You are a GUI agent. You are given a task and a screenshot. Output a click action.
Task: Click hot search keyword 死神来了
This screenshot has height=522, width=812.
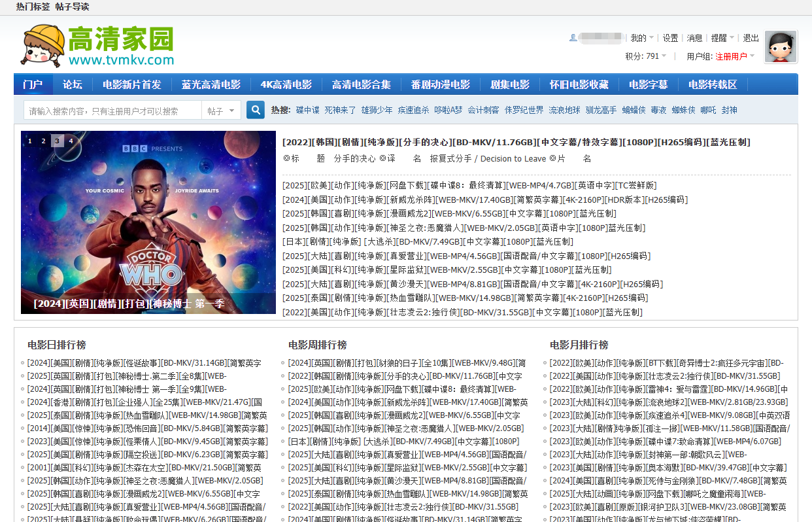coord(341,110)
